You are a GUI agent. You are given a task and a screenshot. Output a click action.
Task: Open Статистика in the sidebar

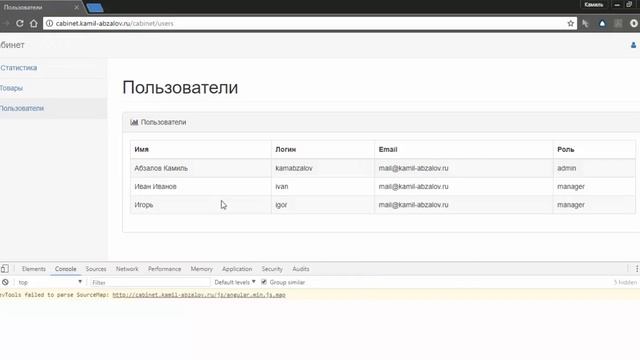click(18, 68)
